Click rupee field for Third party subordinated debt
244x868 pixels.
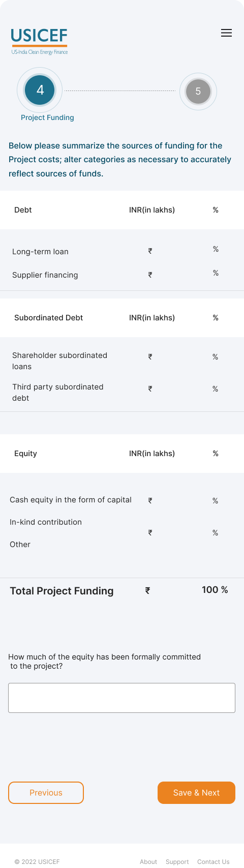[150, 389]
